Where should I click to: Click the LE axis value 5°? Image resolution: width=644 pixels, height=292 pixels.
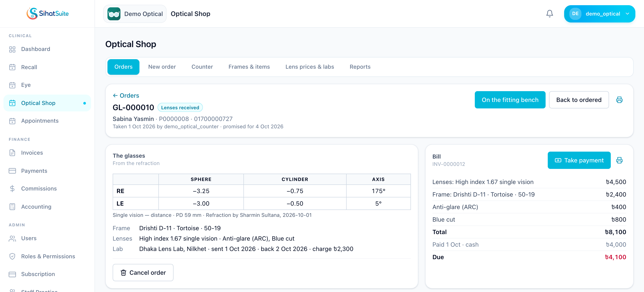click(378, 203)
